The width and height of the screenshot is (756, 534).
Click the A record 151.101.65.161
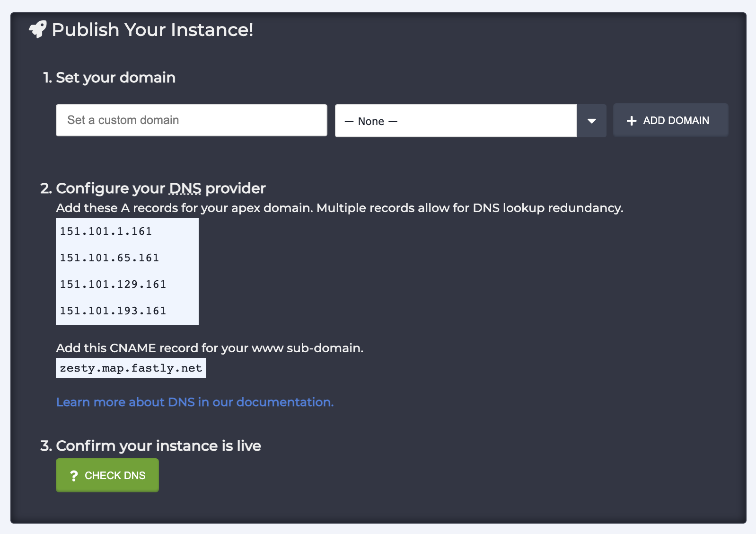point(109,258)
